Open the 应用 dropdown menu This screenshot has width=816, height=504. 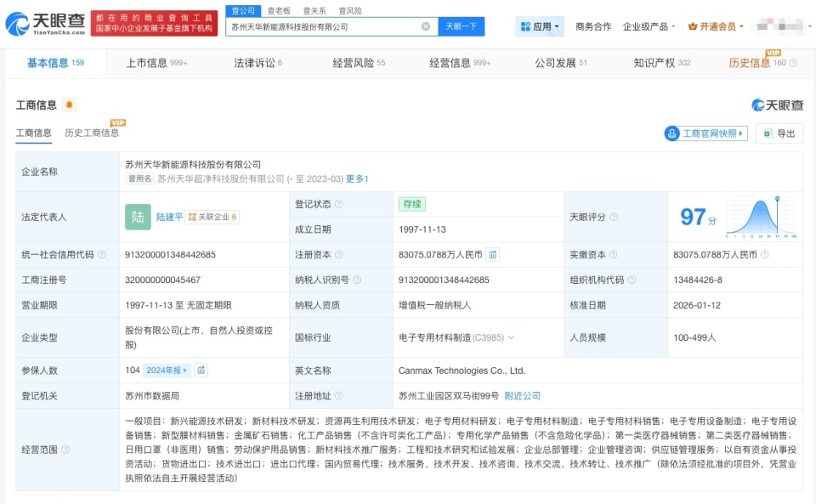(540, 26)
